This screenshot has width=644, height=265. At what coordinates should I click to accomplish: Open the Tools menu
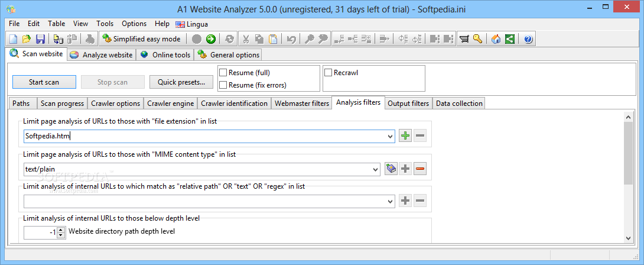tap(105, 24)
